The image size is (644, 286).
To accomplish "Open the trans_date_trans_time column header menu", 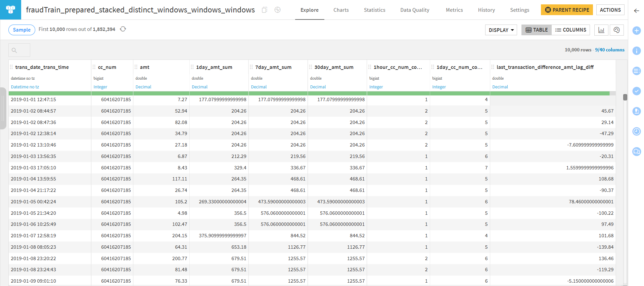I will (42, 67).
